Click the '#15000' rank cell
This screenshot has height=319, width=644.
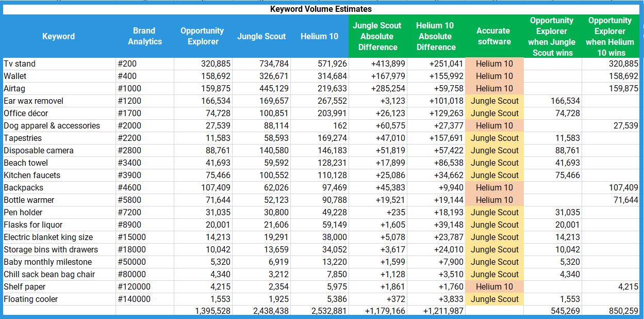[145, 237]
